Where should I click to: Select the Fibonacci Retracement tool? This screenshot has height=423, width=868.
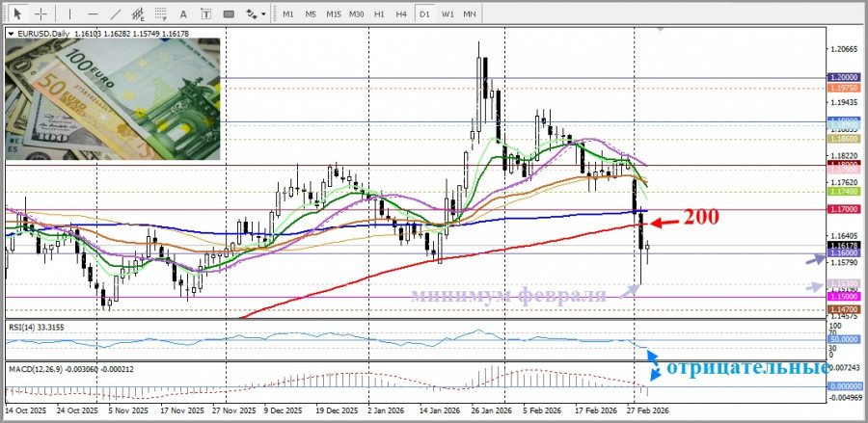click(161, 13)
